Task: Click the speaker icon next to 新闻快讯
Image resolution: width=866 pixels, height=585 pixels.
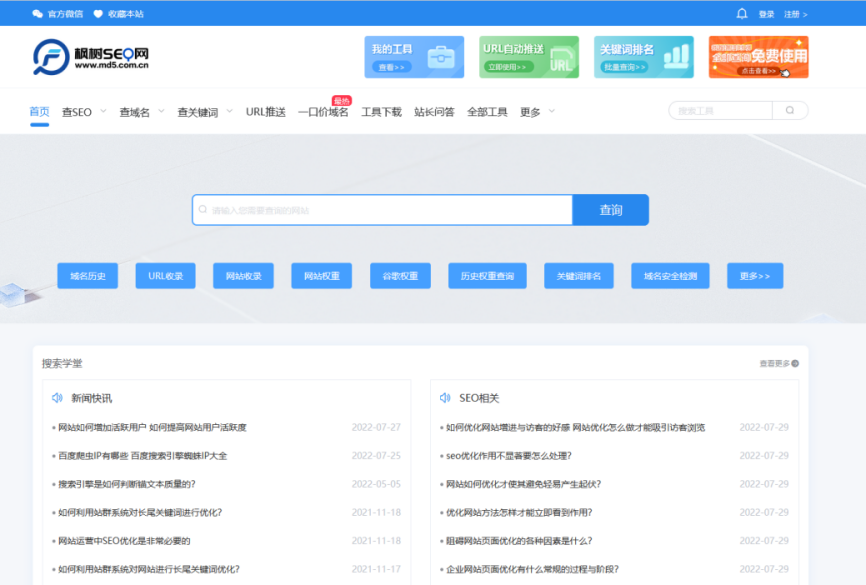Action: point(57,398)
